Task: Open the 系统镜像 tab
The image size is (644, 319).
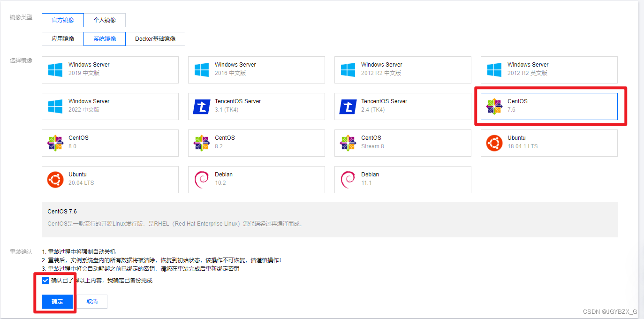Action: 105,39
